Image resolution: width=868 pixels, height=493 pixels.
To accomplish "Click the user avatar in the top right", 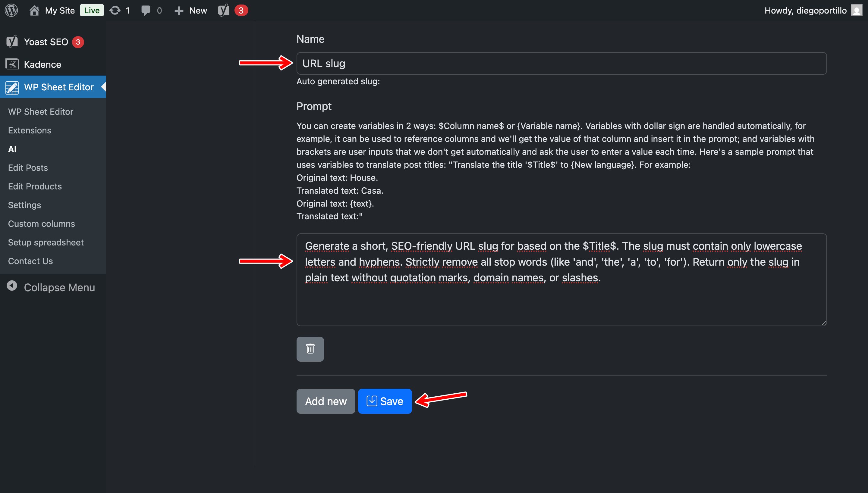I will pyautogui.click(x=857, y=10).
